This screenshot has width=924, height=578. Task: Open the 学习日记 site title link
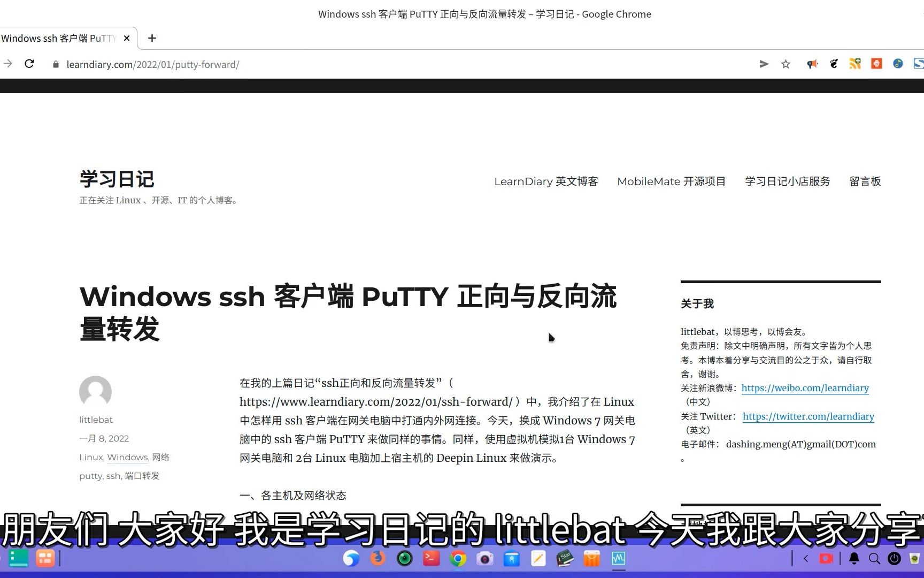(x=117, y=179)
